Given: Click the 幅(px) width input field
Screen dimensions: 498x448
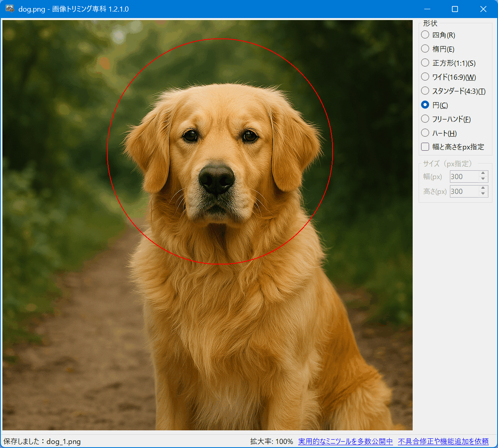Looking at the screenshot, I should [x=464, y=177].
